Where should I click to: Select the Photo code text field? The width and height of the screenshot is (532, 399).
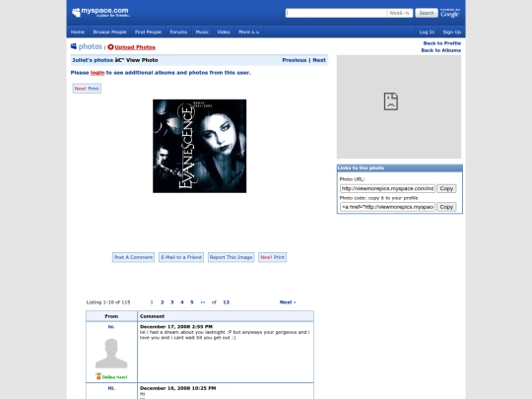387,207
